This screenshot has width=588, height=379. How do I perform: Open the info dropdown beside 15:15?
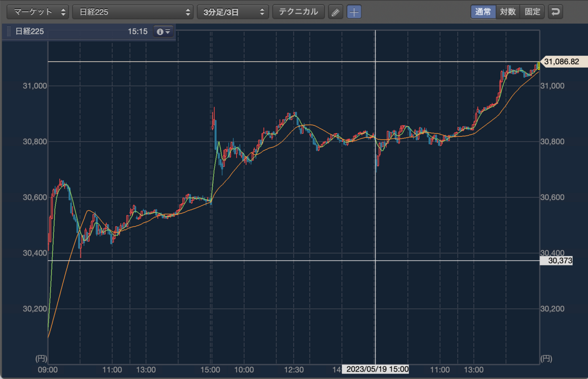pos(163,31)
